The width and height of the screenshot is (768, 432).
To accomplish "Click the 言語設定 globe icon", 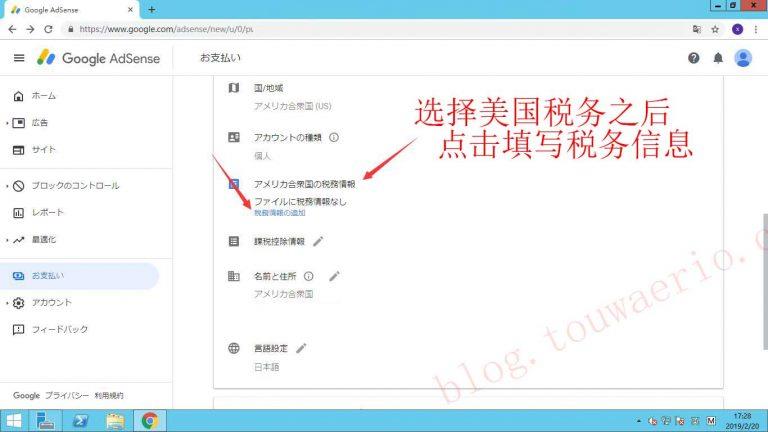I will tap(234, 348).
